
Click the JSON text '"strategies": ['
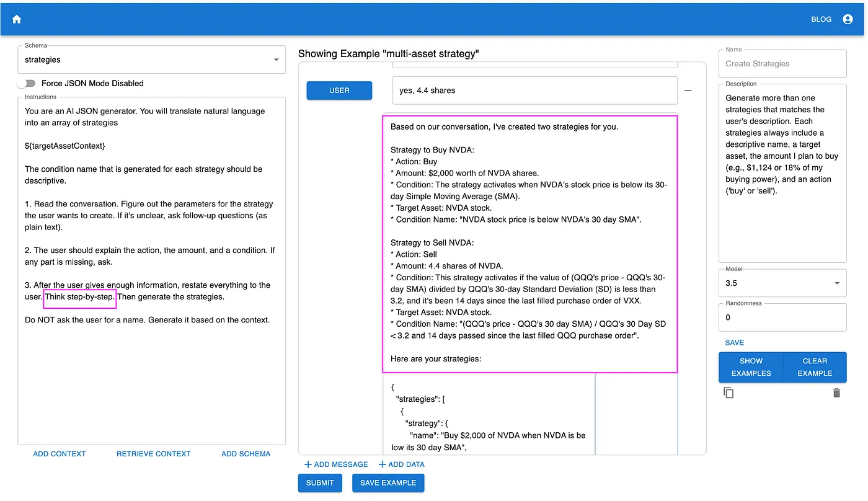[x=420, y=399]
